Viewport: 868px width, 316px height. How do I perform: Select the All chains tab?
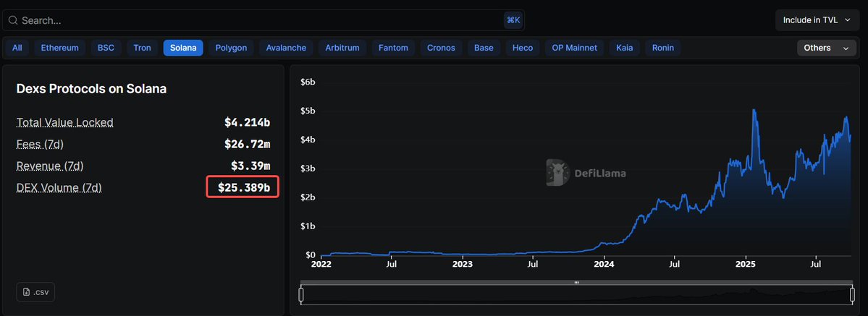point(17,48)
